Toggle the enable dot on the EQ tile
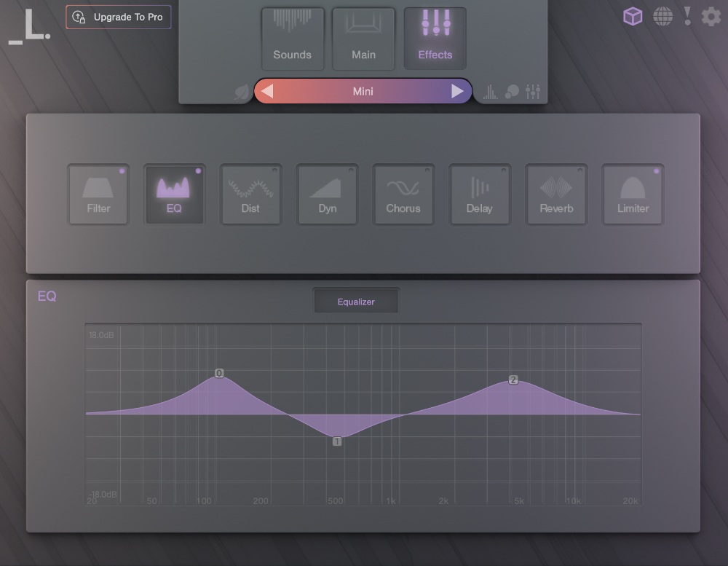 tap(198, 170)
